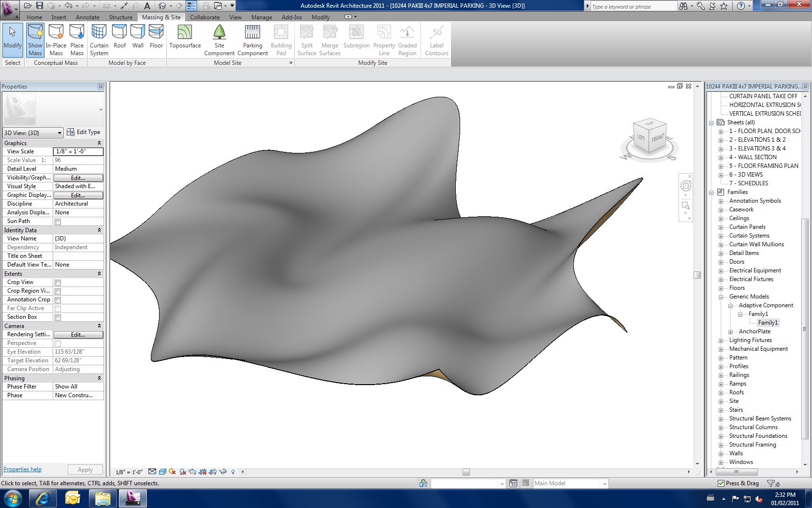The image size is (812, 508).
Task: Enable the Crop View checkbox
Action: (x=58, y=283)
